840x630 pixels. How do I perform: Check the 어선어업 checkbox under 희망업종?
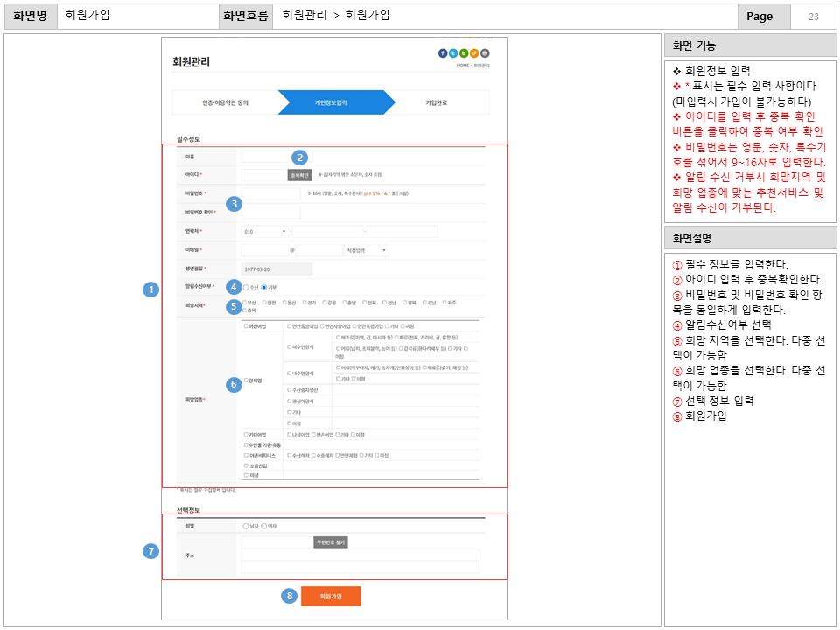click(x=244, y=326)
